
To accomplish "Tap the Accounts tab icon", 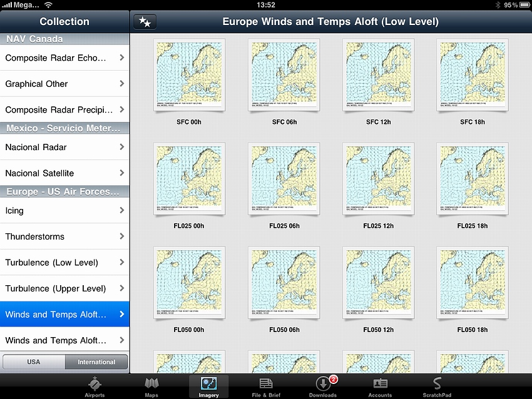I will [x=380, y=384].
